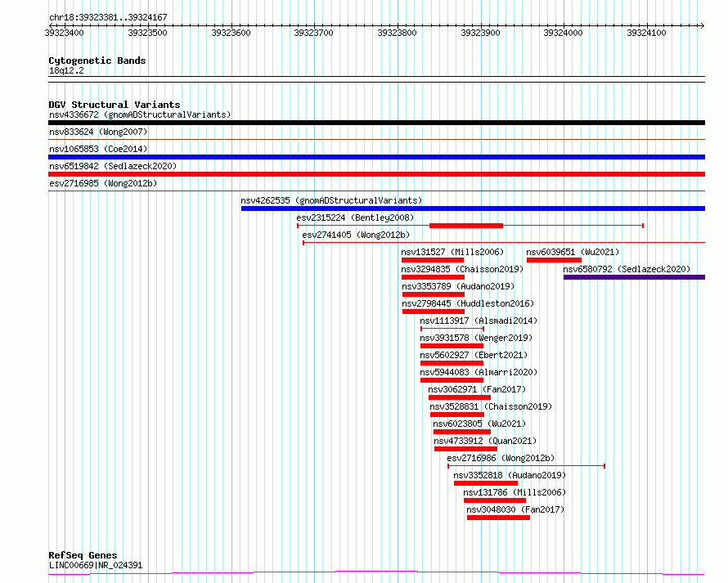
Task: Click the nsv4336672 gnomADStructuralVariants label
Action: 140,114
